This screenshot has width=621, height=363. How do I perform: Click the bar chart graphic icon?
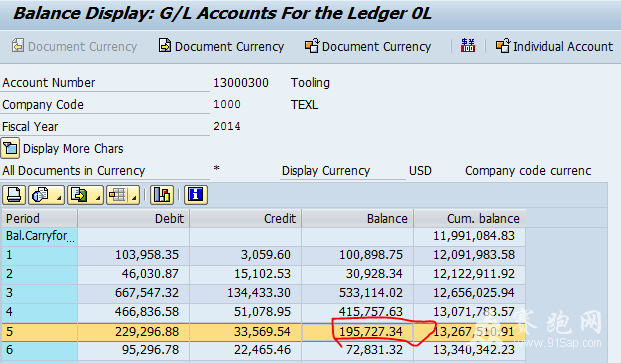(x=162, y=195)
